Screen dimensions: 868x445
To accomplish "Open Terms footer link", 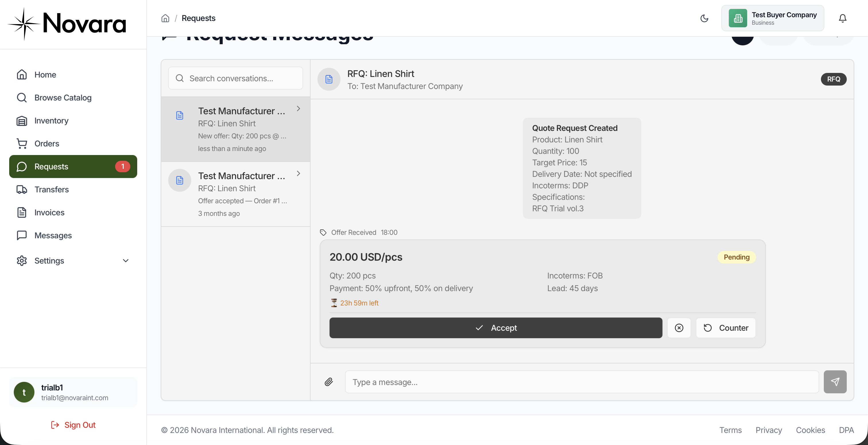I will tap(731, 430).
